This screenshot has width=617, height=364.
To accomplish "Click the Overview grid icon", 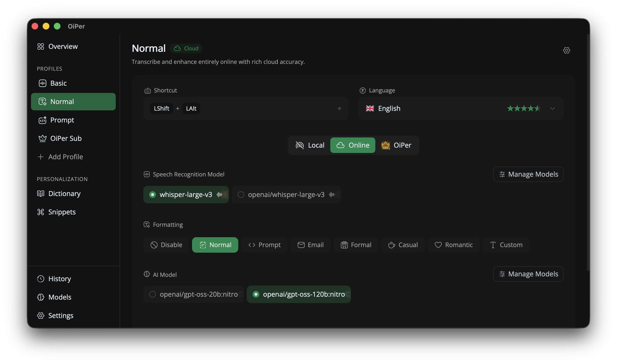I will coord(40,46).
